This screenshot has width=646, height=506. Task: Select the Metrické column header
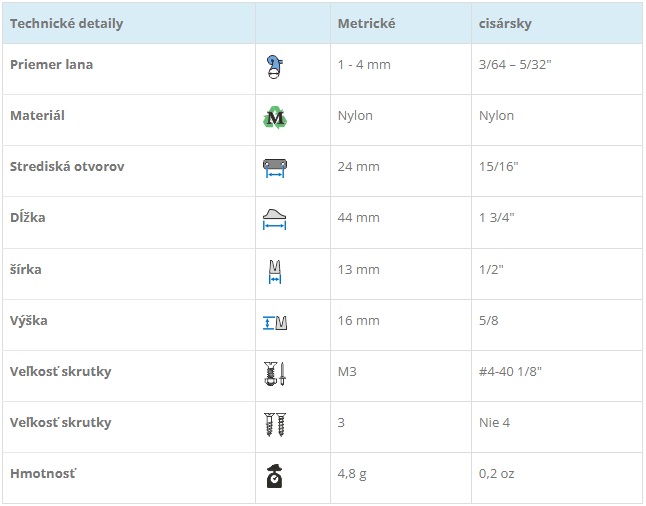[x=366, y=23]
